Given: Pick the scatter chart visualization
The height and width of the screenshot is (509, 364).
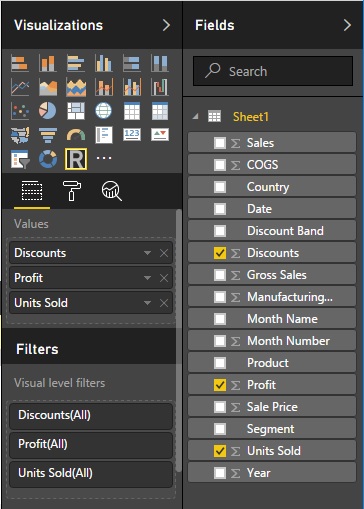Looking at the screenshot, I should [x=20, y=111].
